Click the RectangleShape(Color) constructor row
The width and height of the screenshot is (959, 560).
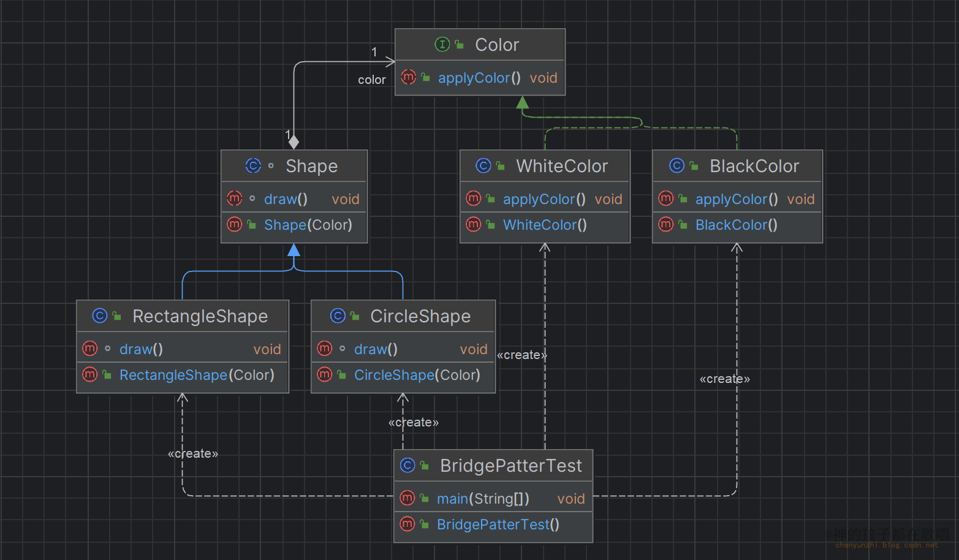pos(183,375)
